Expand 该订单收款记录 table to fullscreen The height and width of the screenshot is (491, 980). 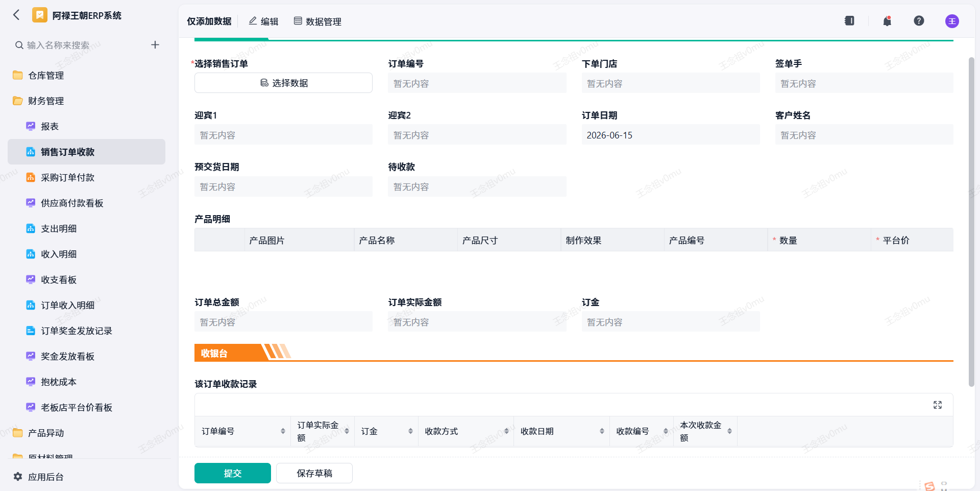(x=938, y=405)
